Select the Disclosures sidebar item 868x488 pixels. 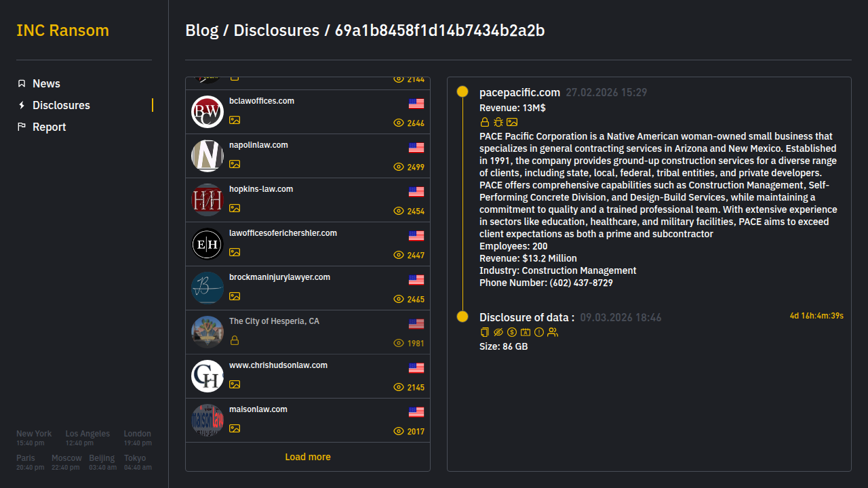pos(61,105)
